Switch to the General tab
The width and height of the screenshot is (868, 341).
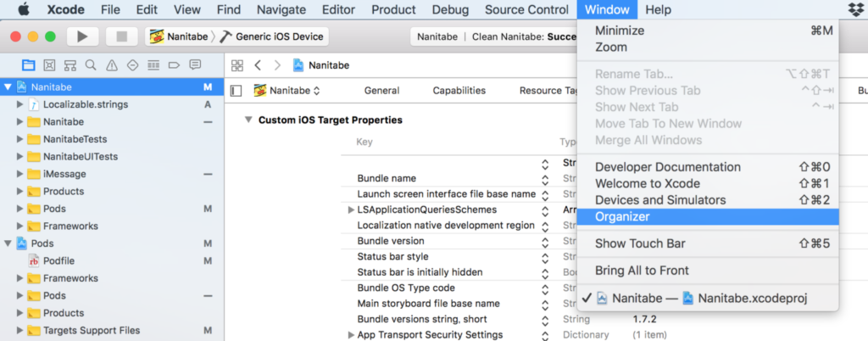[x=382, y=91]
